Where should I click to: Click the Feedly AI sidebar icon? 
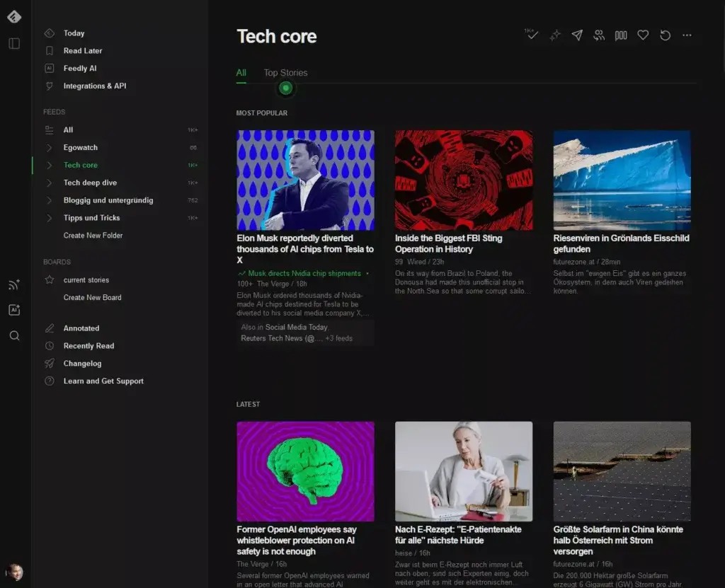[50, 69]
